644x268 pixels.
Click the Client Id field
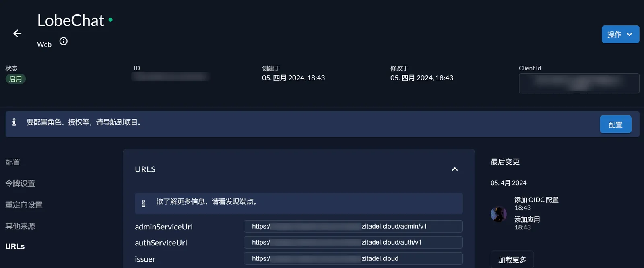[579, 83]
